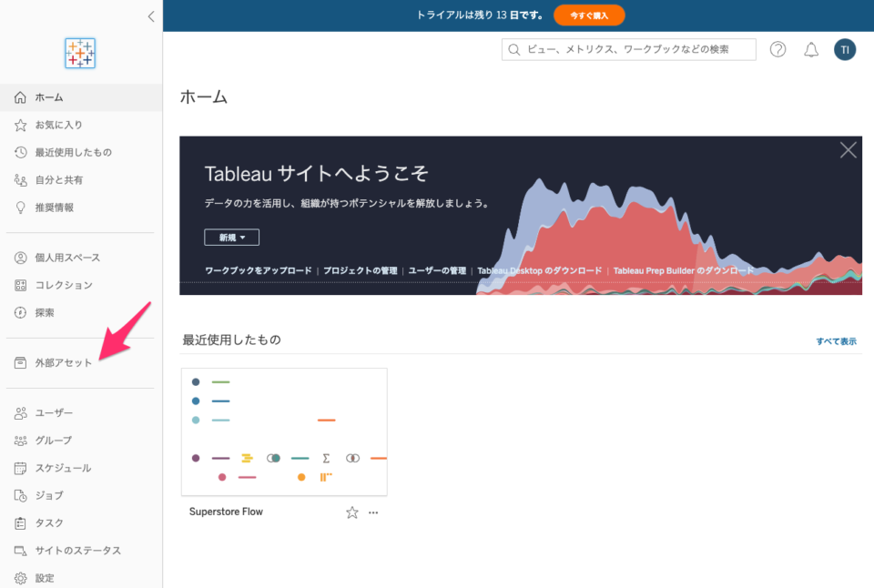The width and height of the screenshot is (874, 588).
Task: Click the calendar icon beside スケジュール
Action: click(20, 468)
